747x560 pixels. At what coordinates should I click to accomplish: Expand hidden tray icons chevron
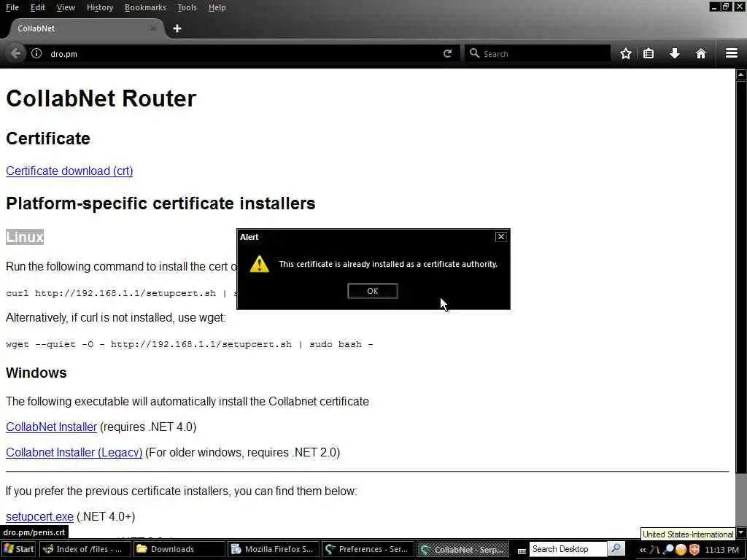(x=642, y=550)
